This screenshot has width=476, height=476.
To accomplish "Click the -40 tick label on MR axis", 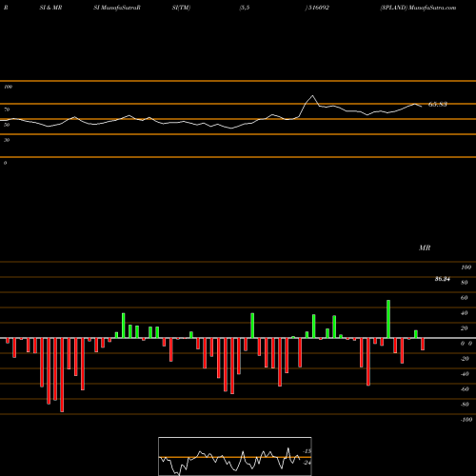I will (465, 374).
